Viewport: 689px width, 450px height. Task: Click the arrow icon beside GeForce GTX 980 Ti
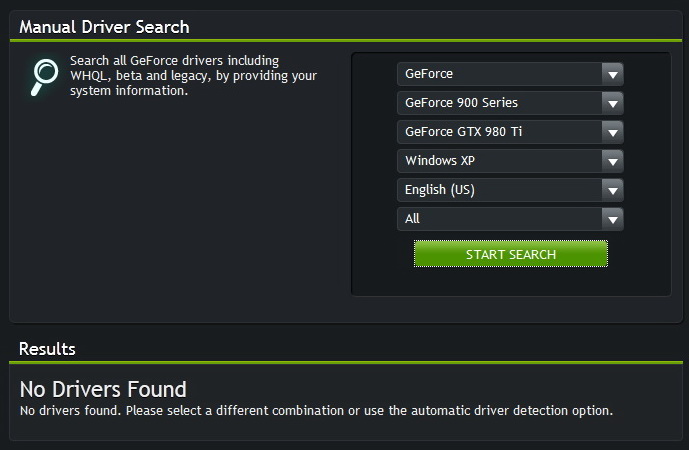[x=612, y=132]
